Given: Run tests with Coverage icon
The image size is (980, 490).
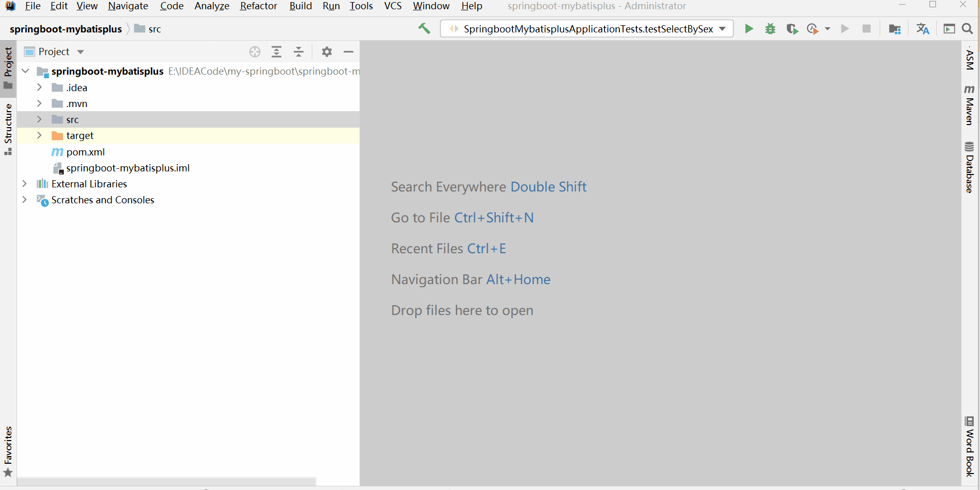Looking at the screenshot, I should coord(792,29).
